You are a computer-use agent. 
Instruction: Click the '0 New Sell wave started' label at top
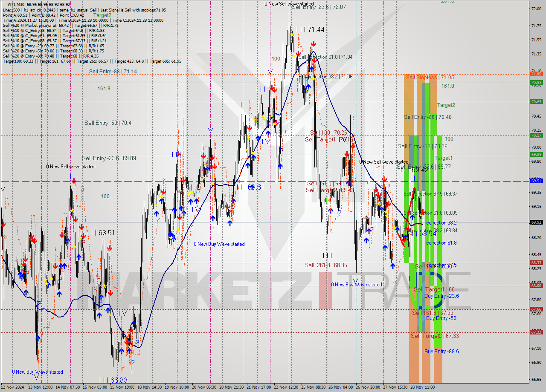click(289, 3)
